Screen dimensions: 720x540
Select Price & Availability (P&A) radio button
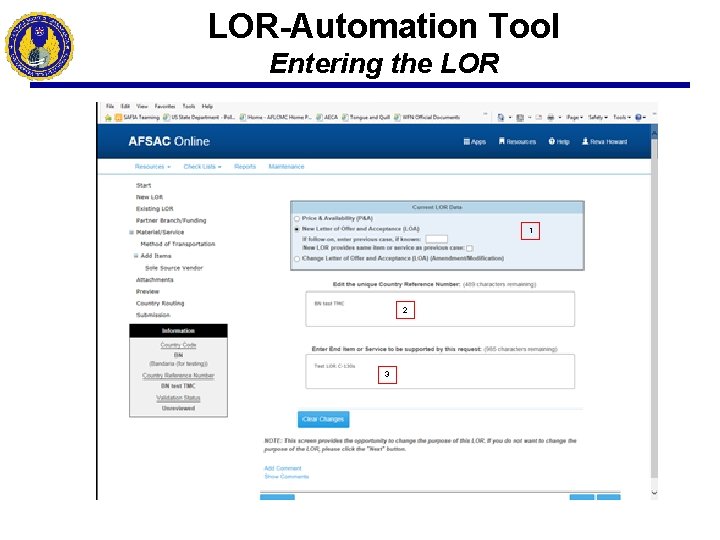[x=297, y=219]
